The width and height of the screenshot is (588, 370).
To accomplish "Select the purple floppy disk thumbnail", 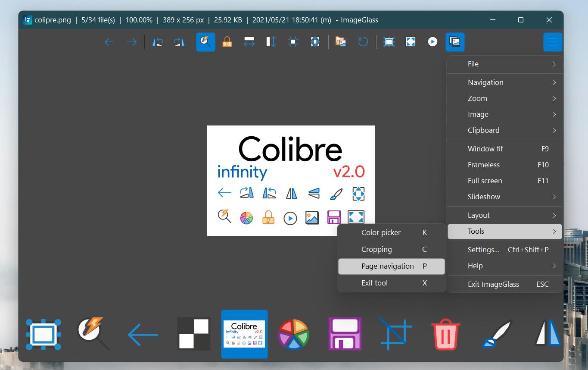I will (345, 334).
